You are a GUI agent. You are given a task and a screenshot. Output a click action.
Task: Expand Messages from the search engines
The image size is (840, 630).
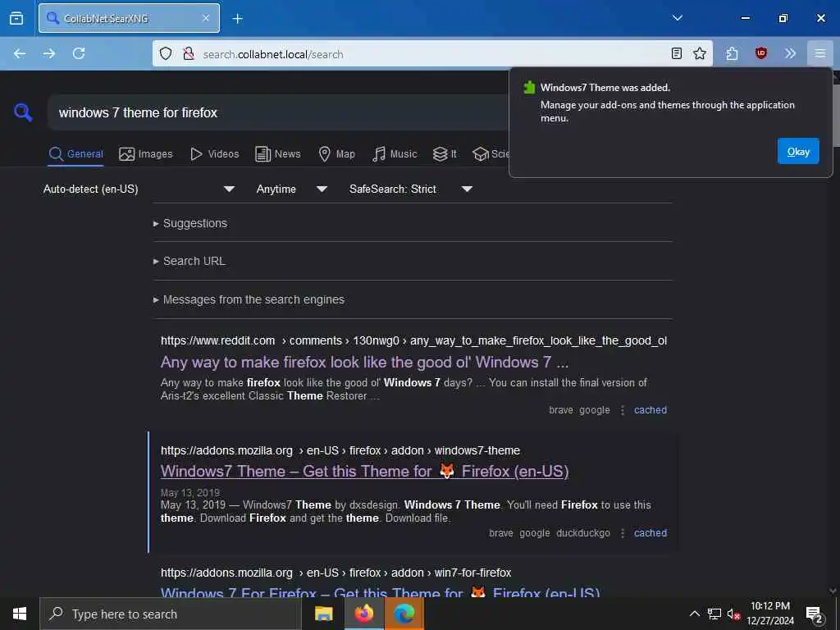click(x=249, y=299)
